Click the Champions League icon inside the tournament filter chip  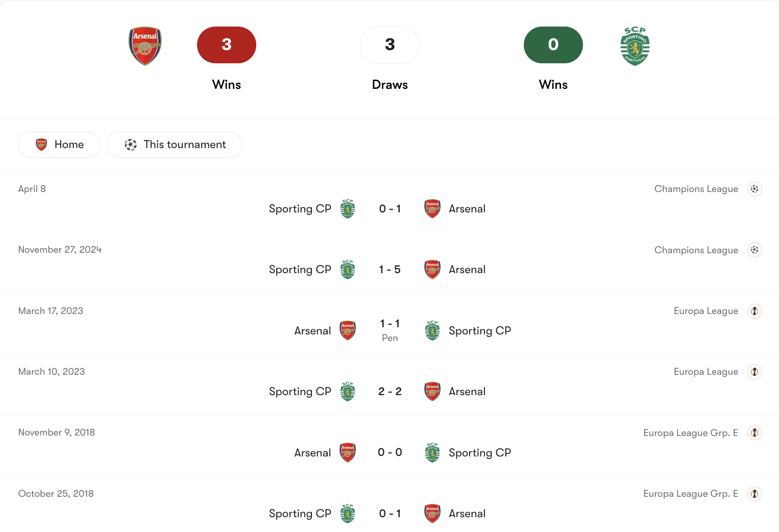pos(131,144)
